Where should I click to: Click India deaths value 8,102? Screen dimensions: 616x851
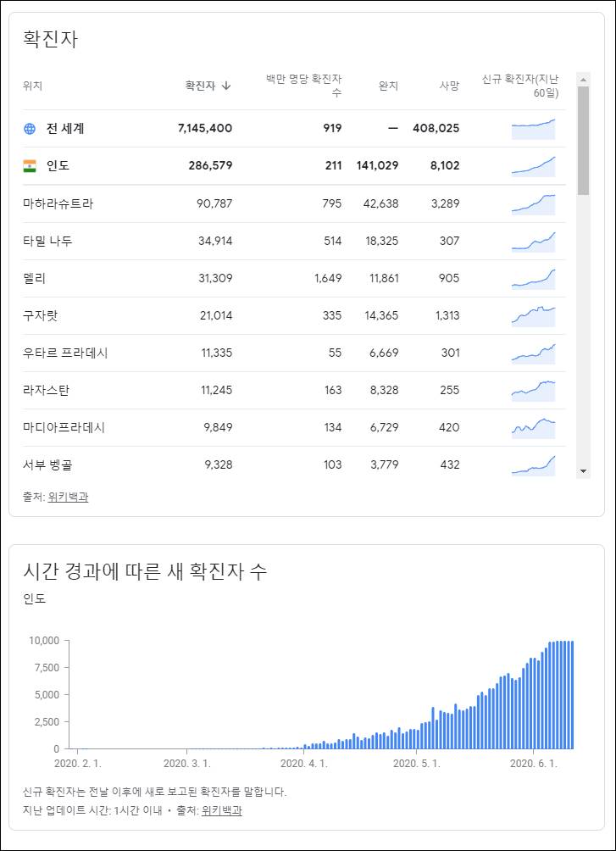click(445, 166)
